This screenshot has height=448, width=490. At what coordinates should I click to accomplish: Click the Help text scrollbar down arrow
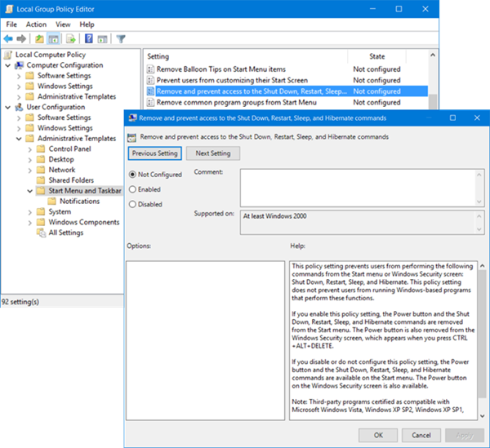tap(482, 416)
